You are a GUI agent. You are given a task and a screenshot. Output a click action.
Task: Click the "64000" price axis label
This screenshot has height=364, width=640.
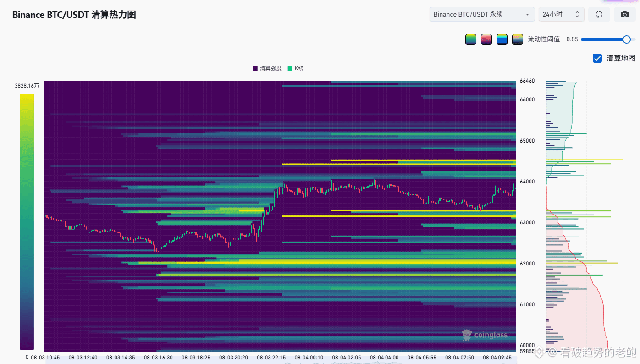tap(527, 182)
